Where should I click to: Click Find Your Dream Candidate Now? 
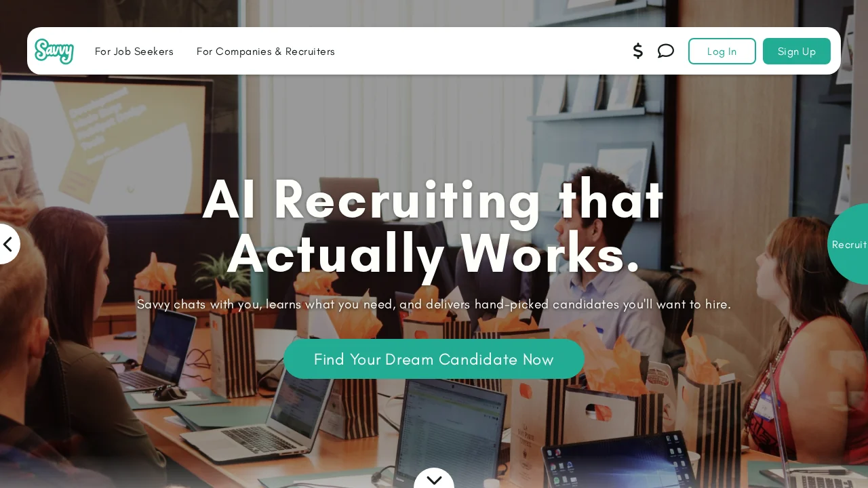point(434,359)
